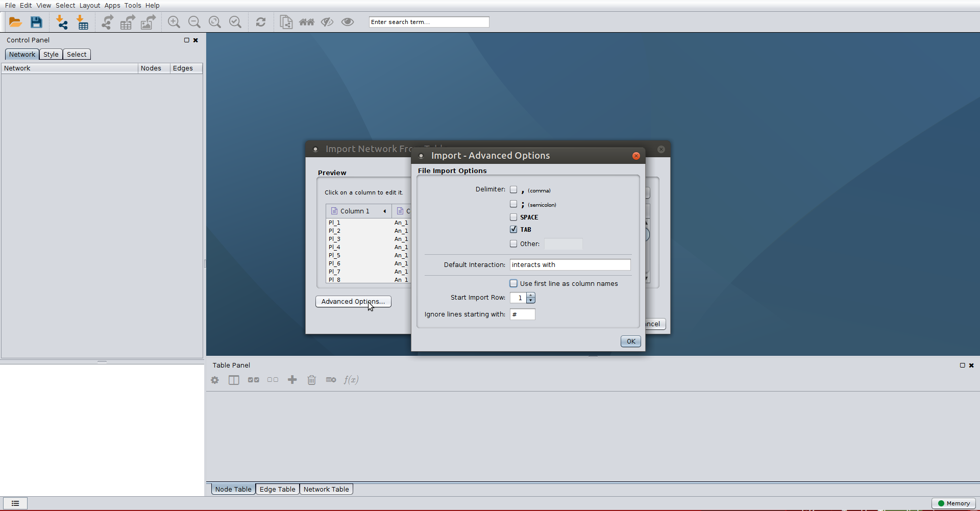Click the Nodes column header
The image size is (980, 511).
pyautogui.click(x=154, y=68)
